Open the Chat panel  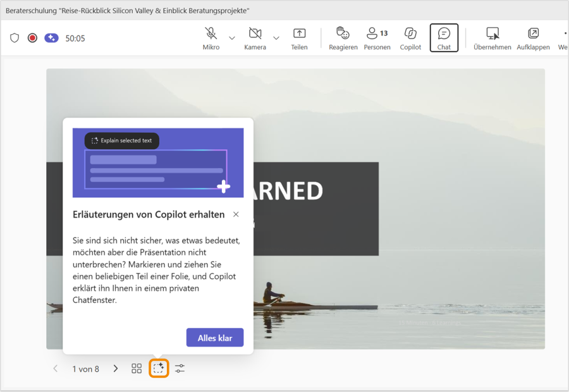pyautogui.click(x=444, y=38)
